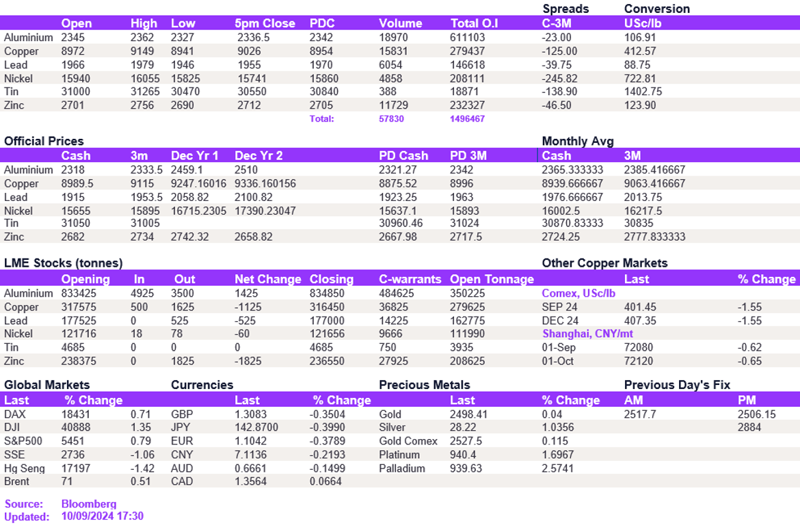Click Tin conversion 1402.75
The width and height of the screenshot is (800, 532).
(x=643, y=92)
